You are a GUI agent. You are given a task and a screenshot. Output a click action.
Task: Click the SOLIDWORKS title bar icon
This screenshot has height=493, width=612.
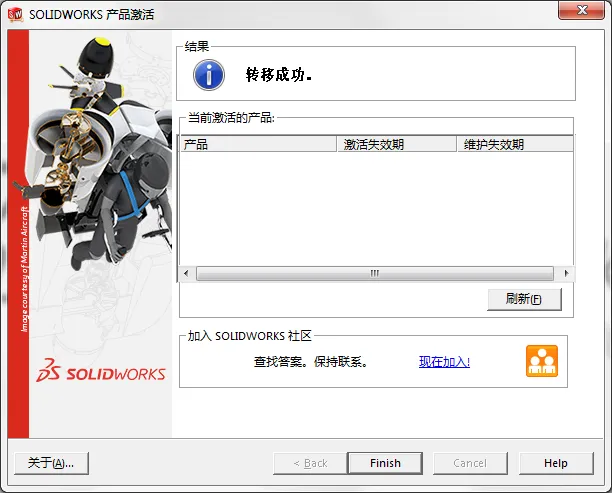(x=15, y=14)
